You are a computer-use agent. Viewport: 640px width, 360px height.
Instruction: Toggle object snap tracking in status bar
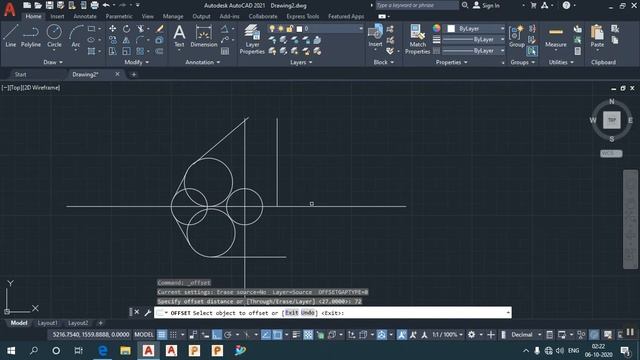point(266,335)
